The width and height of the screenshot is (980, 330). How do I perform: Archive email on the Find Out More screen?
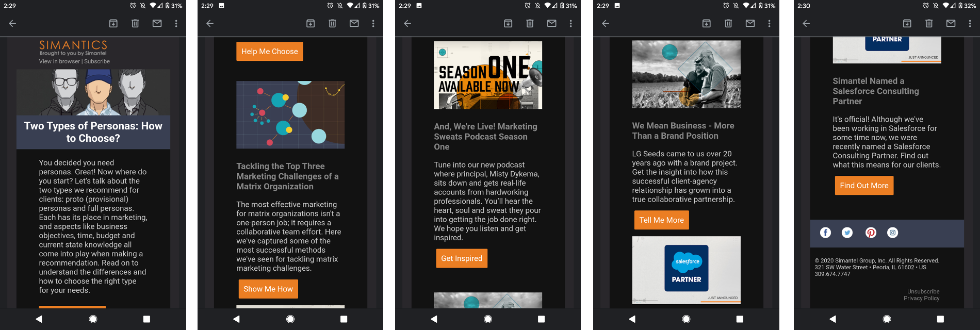coord(907,23)
